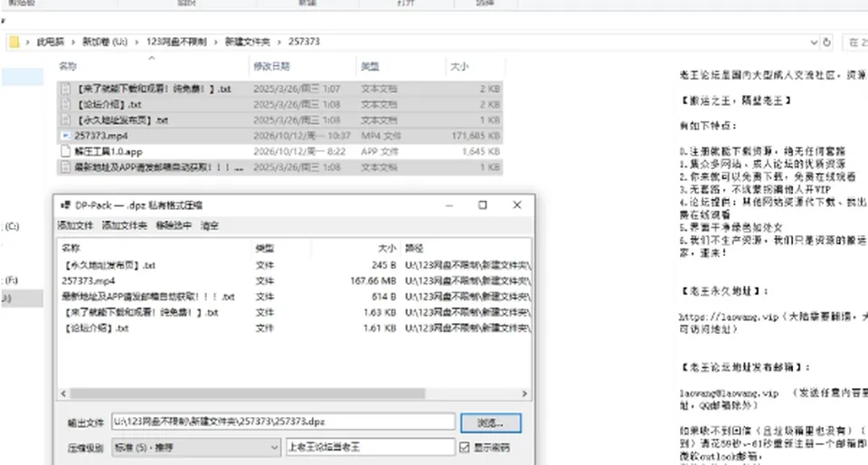Expand the chevron after 123网盘不限制 in breadcrumb
The height and width of the screenshot is (465, 868).
click(216, 43)
